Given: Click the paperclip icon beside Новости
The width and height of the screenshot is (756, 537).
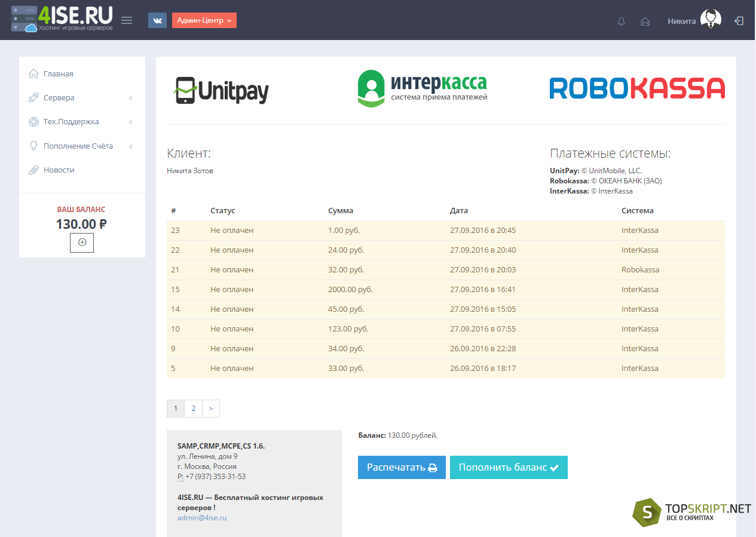Looking at the screenshot, I should (33, 170).
